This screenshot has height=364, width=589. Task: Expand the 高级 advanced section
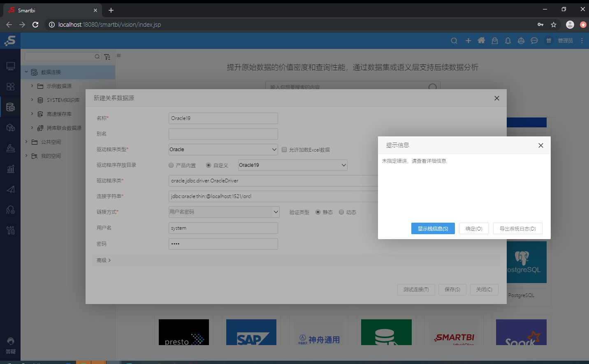[x=104, y=260]
